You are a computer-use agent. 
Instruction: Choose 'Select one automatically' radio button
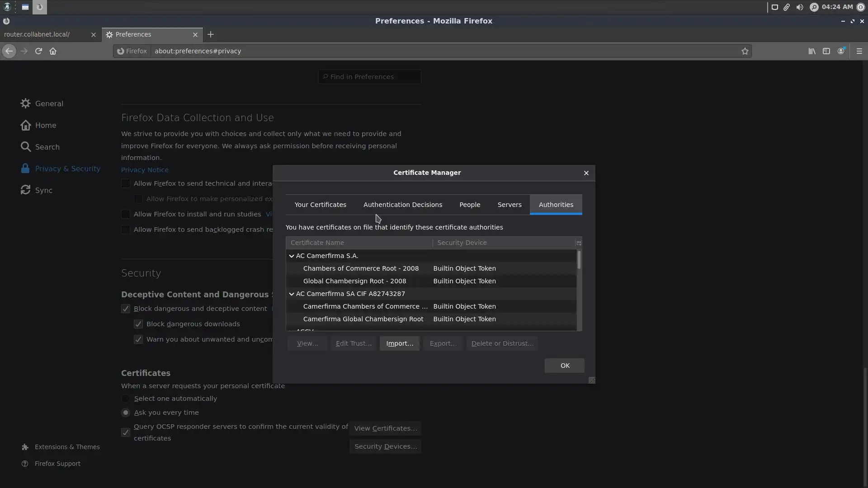tap(126, 399)
